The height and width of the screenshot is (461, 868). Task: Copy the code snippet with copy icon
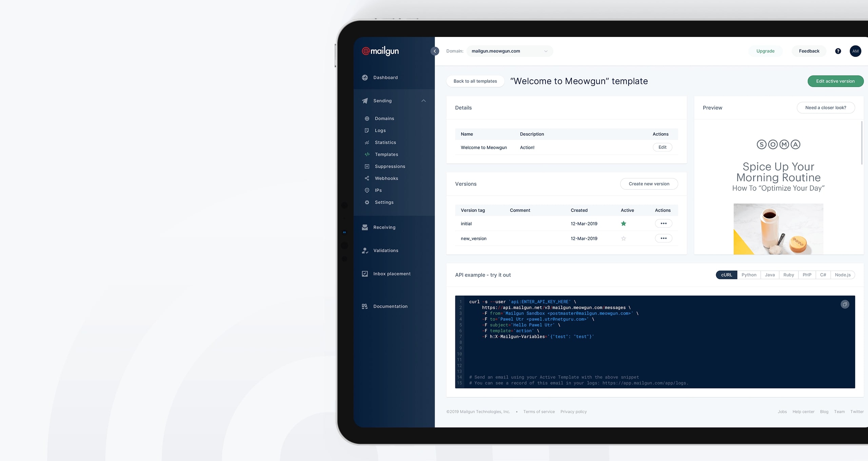(845, 304)
